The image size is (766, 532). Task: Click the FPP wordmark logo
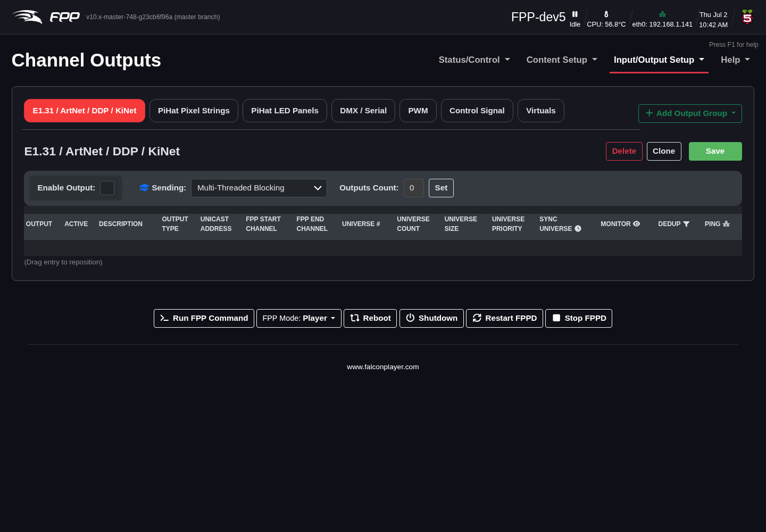[65, 17]
